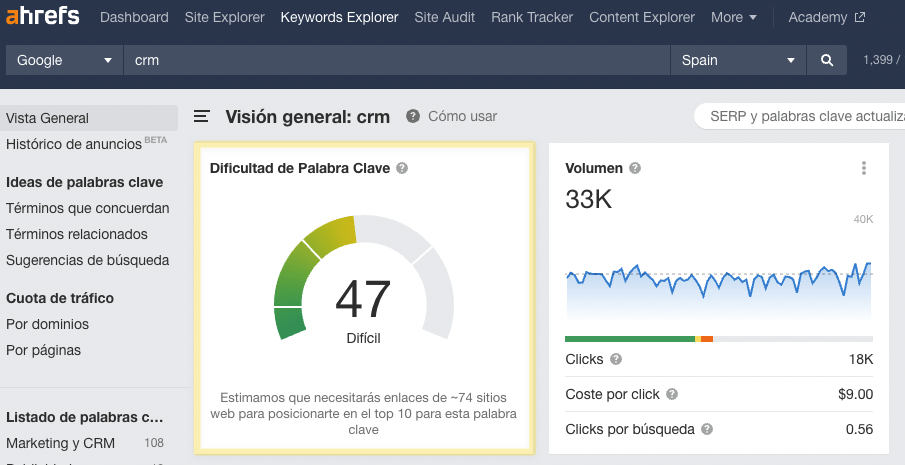Open the Marketing y CRM keyword list
905x465 pixels.
(61, 443)
